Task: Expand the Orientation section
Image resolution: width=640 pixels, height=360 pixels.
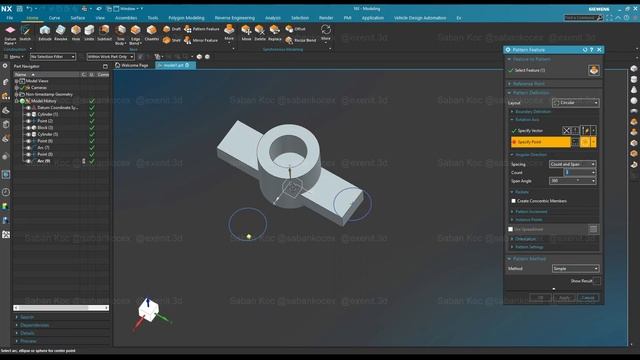Action: click(525, 239)
